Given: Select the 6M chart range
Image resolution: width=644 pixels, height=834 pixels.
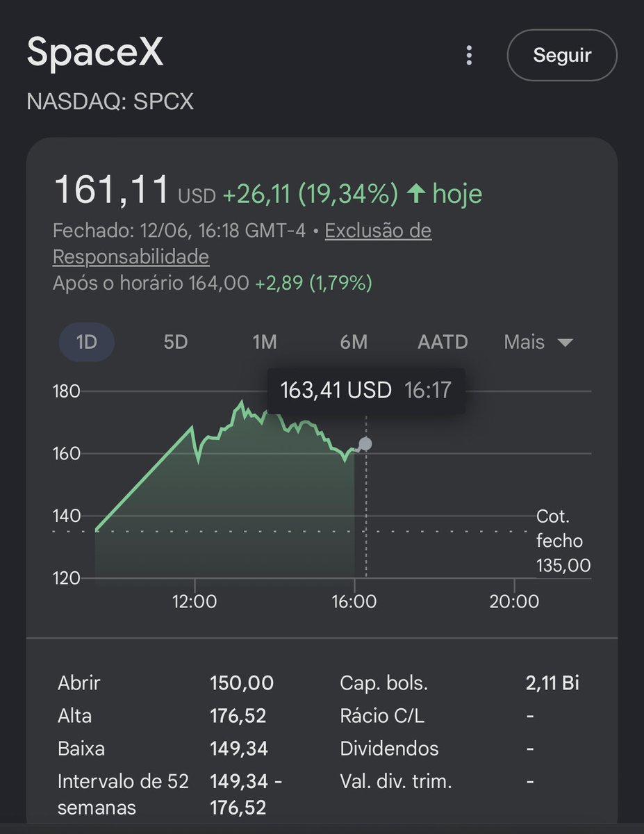Looking at the screenshot, I should point(354,342).
